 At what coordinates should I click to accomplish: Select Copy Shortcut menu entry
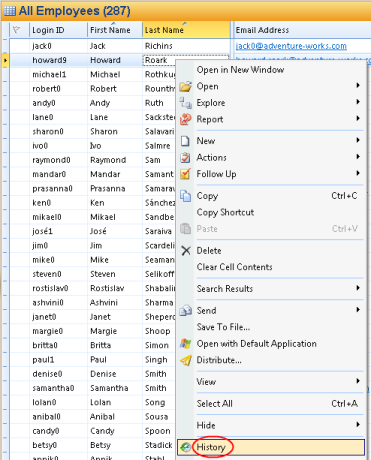[271, 212]
